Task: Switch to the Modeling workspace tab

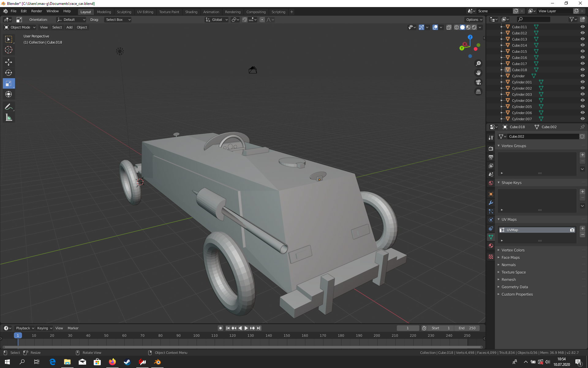Action: click(x=104, y=12)
